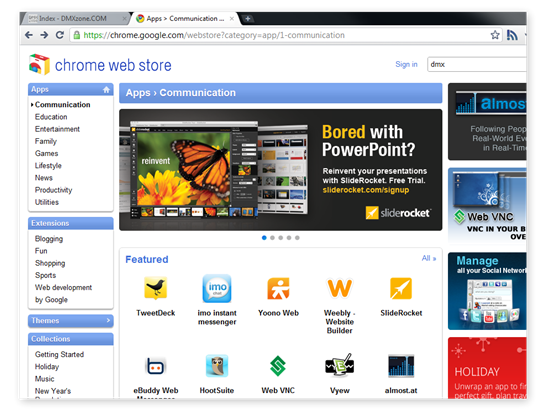
Task: Open the TweetDeck app icon
Action: tap(156, 288)
